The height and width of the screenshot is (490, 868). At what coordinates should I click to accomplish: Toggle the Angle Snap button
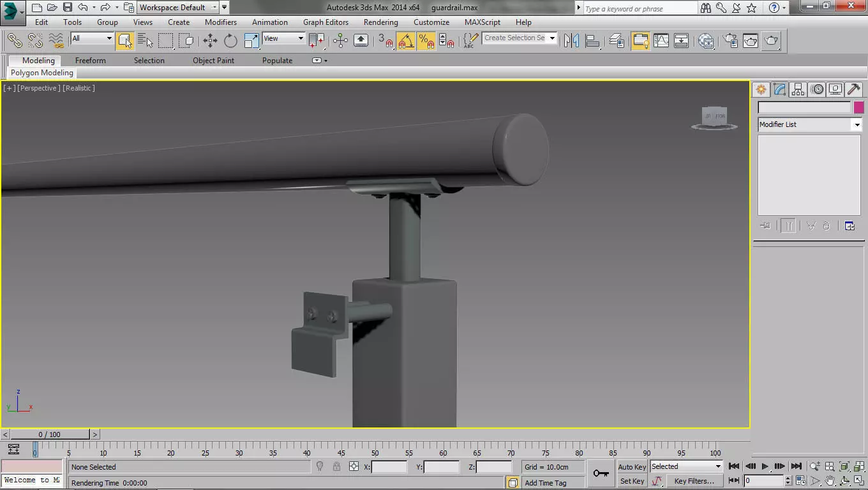coord(406,40)
